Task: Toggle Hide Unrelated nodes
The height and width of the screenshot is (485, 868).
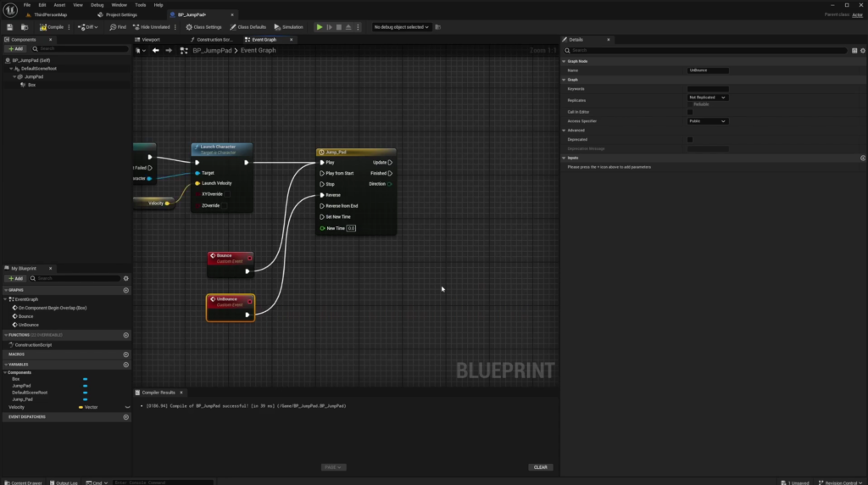Action: pos(151,27)
